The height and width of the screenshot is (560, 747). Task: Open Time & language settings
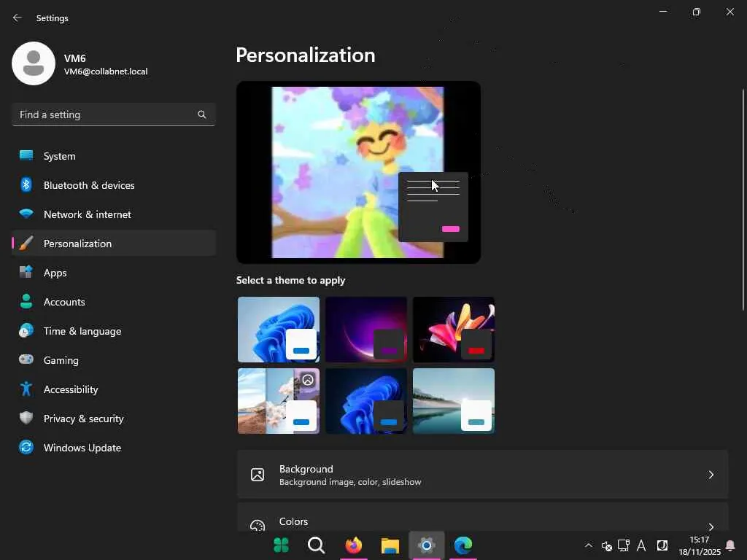pos(114,331)
